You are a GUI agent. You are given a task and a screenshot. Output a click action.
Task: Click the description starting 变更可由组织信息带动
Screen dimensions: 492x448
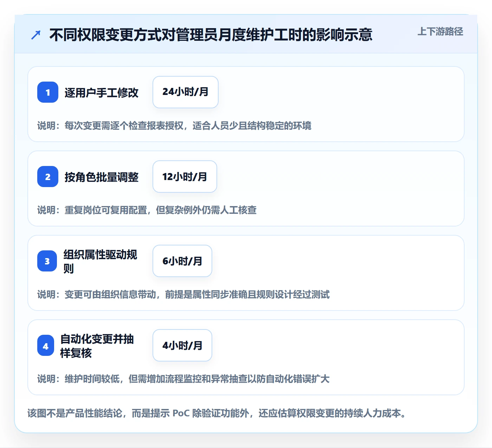coord(183,294)
